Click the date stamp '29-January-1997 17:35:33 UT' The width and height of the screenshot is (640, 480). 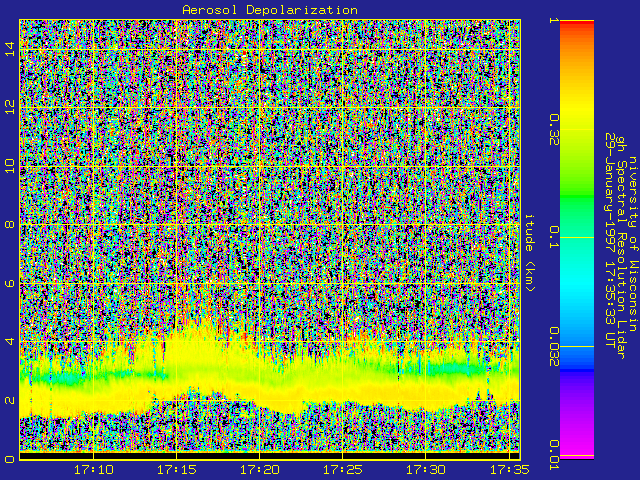pos(610,240)
